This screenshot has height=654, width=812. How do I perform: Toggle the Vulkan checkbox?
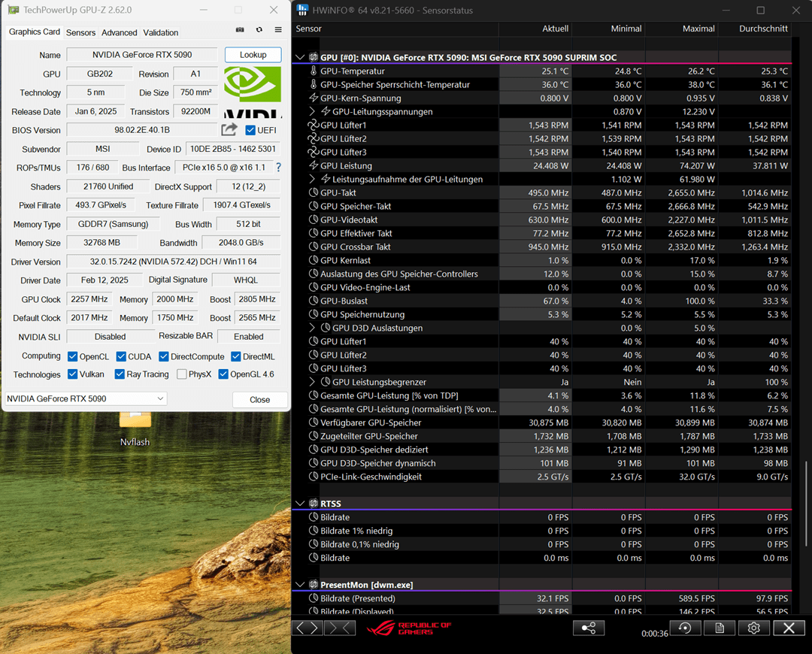(x=72, y=374)
